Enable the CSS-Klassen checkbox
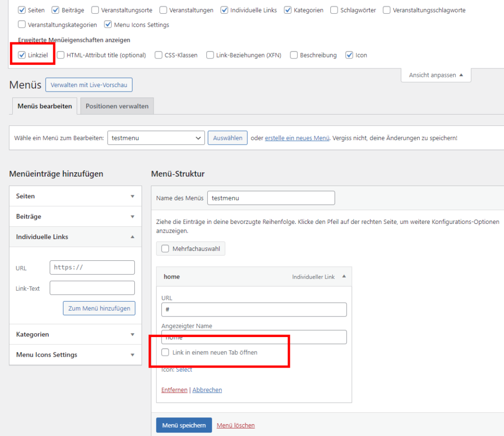504x436 pixels. point(159,55)
